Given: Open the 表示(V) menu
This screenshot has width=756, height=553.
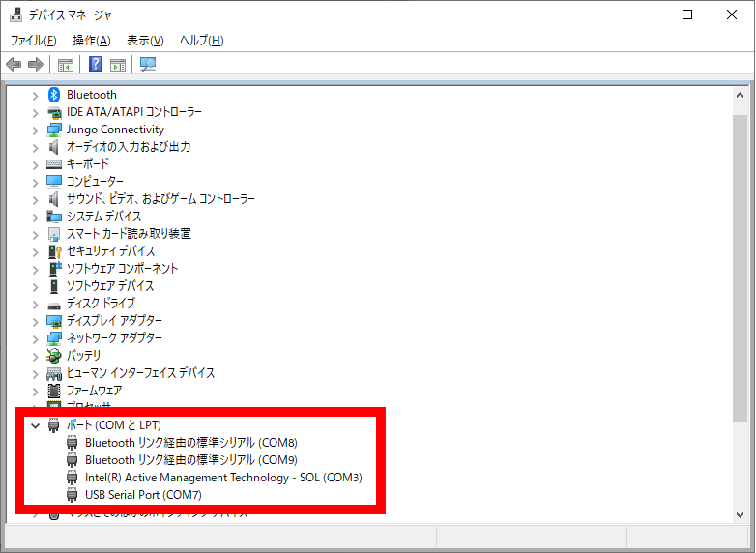Looking at the screenshot, I should point(145,41).
